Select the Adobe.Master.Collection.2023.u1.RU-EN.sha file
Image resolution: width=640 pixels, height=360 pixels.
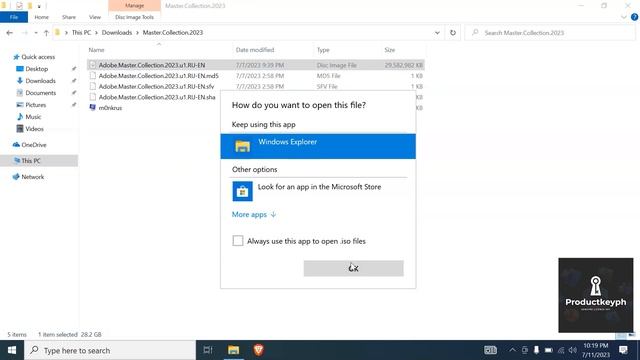pyautogui.click(x=153, y=97)
